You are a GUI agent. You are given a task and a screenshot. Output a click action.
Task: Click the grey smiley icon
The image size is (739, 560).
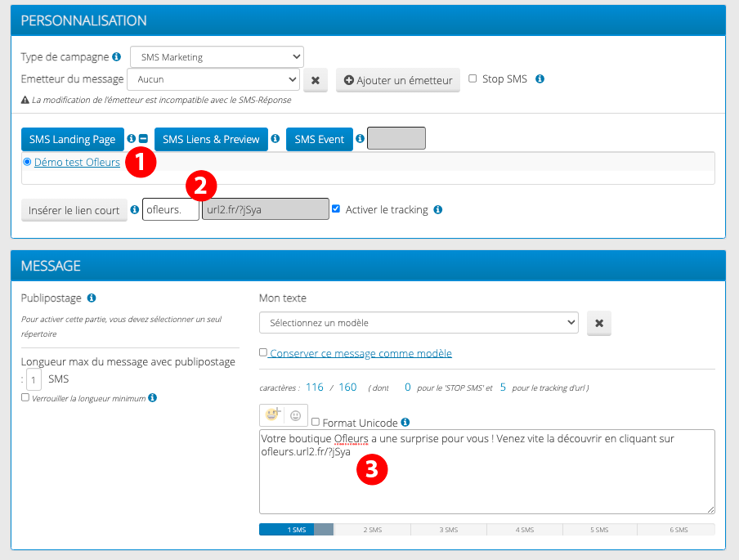295,415
